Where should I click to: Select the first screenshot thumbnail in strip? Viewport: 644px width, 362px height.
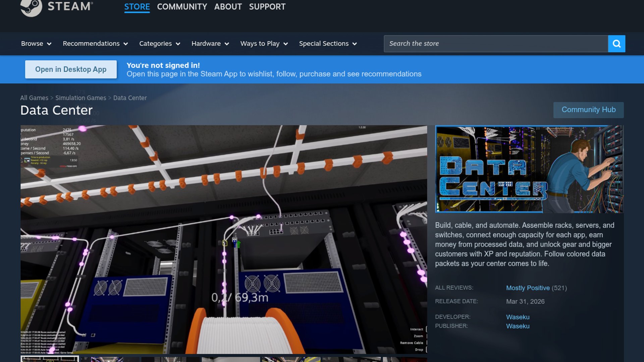[50, 359]
